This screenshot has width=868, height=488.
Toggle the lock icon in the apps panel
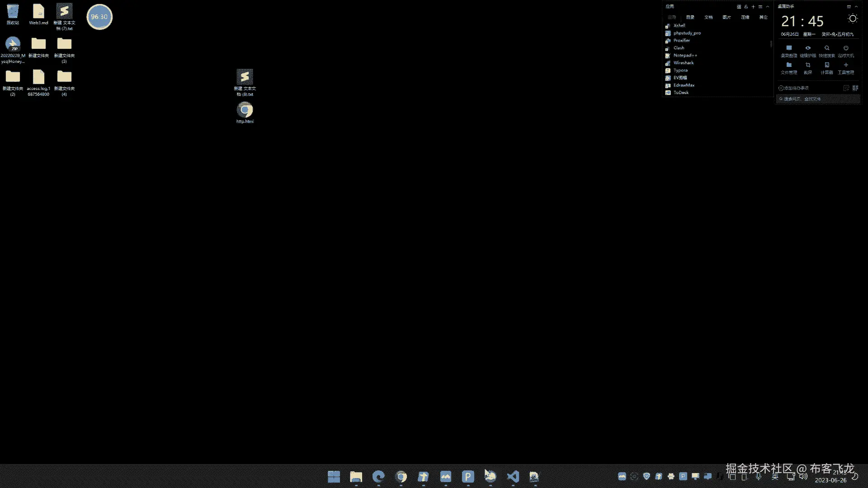(746, 7)
